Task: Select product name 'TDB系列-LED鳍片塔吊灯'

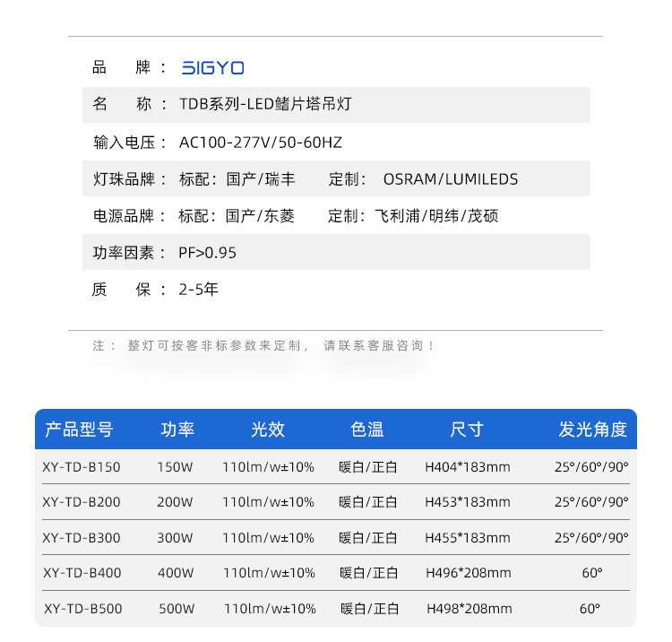Action: click(x=265, y=104)
